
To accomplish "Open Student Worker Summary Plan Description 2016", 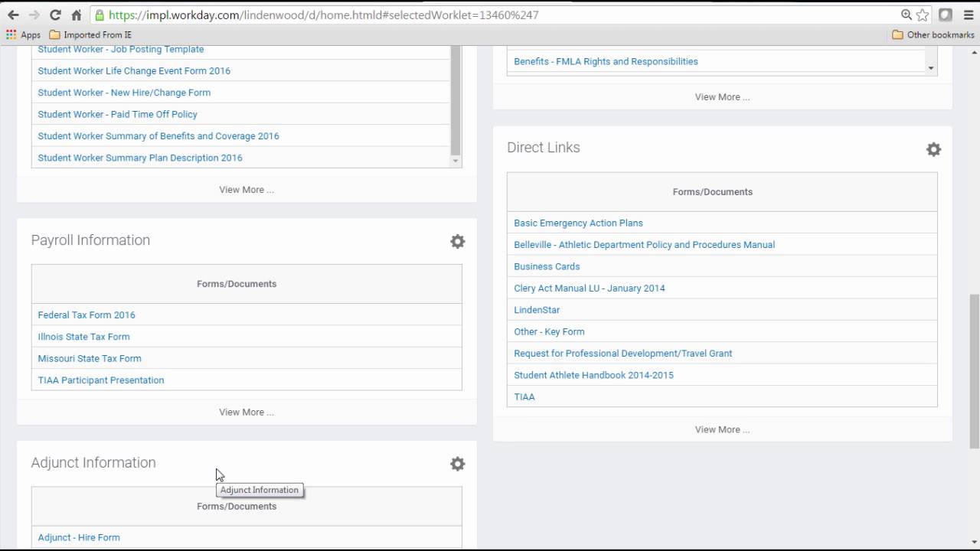I will [x=140, y=158].
